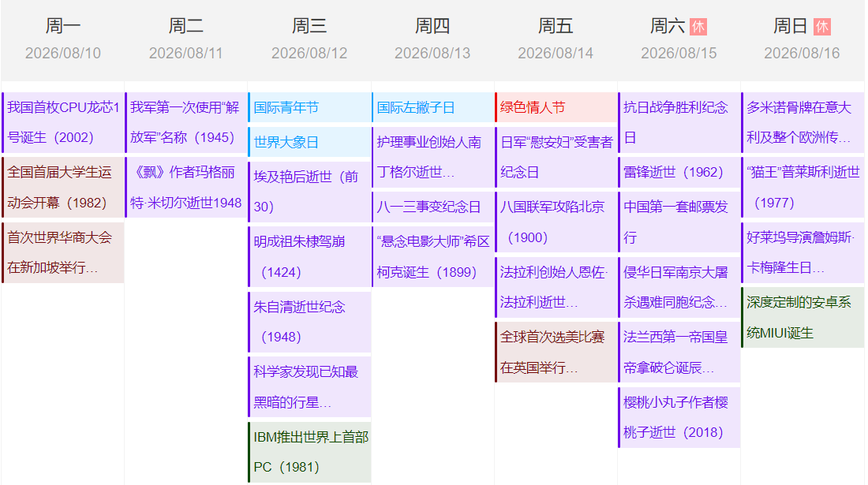Click the 朱自清逝世纪念 (1948) entry

pos(309,322)
